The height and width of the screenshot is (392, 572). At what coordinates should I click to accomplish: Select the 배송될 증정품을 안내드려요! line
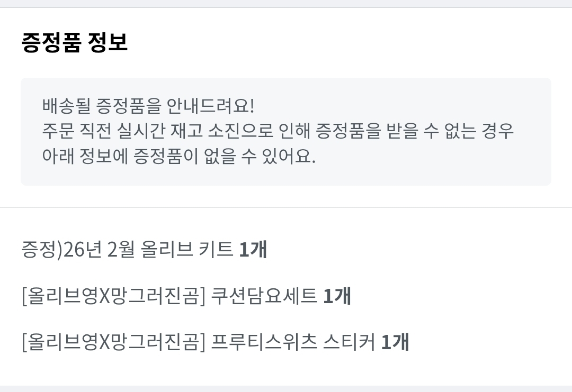tap(148, 106)
